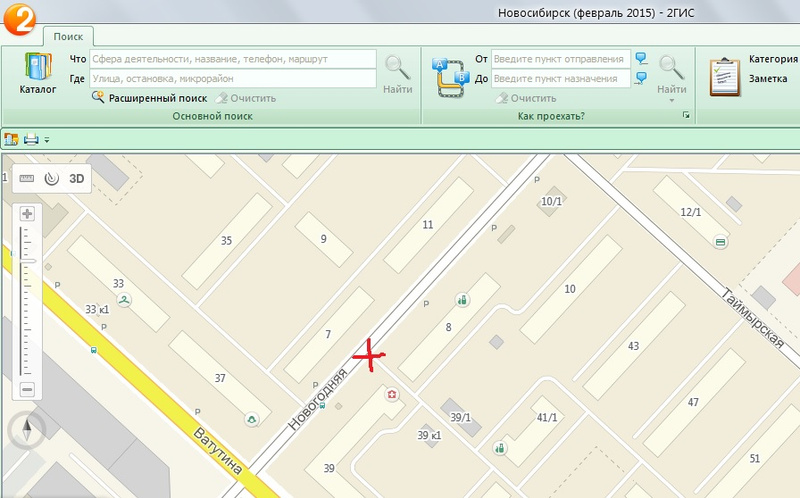
Task: Switch to the Поиск ribbon tab
Action: point(68,37)
